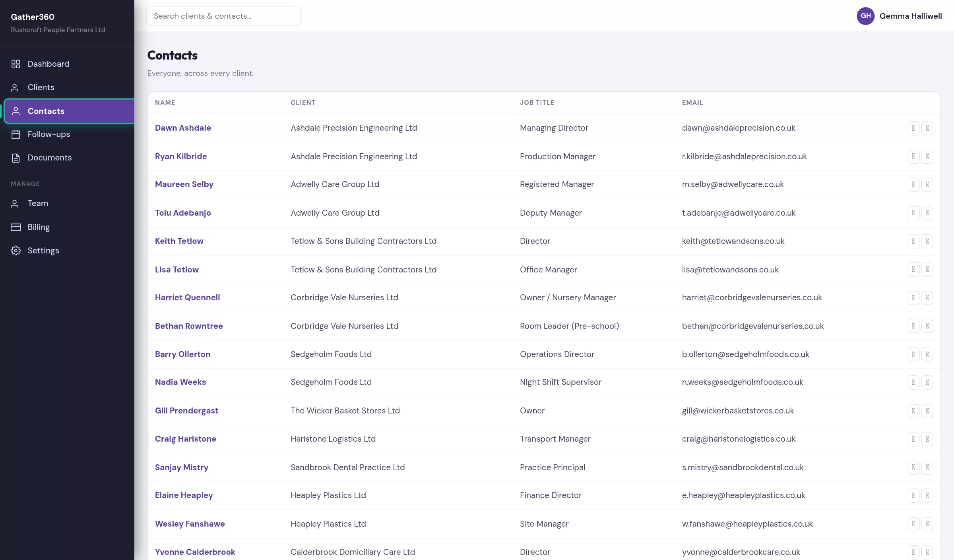
Task: Click the CLIENT column header
Action: click(303, 102)
